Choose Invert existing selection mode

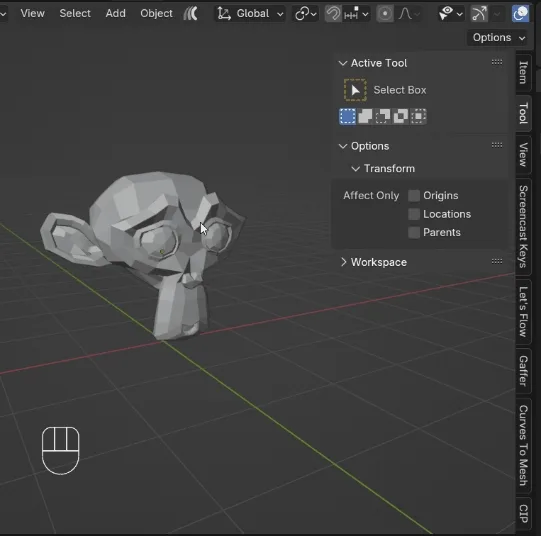pos(401,116)
